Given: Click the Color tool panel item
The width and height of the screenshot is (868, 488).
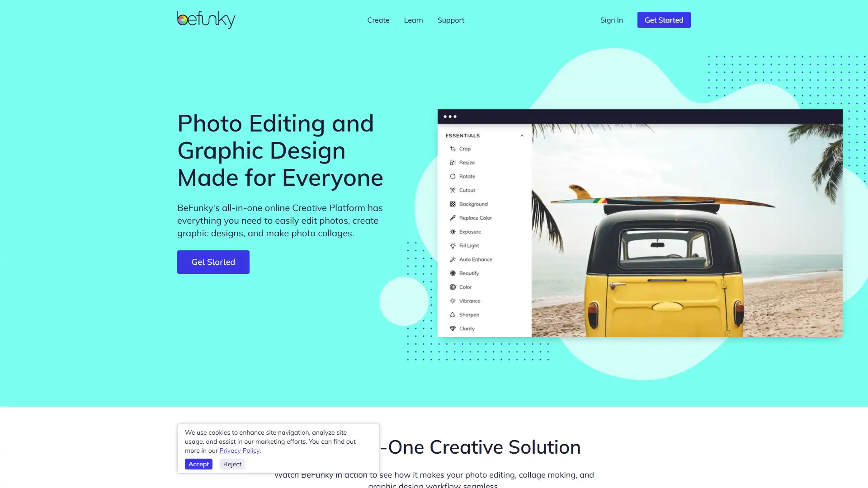Looking at the screenshot, I should (464, 286).
